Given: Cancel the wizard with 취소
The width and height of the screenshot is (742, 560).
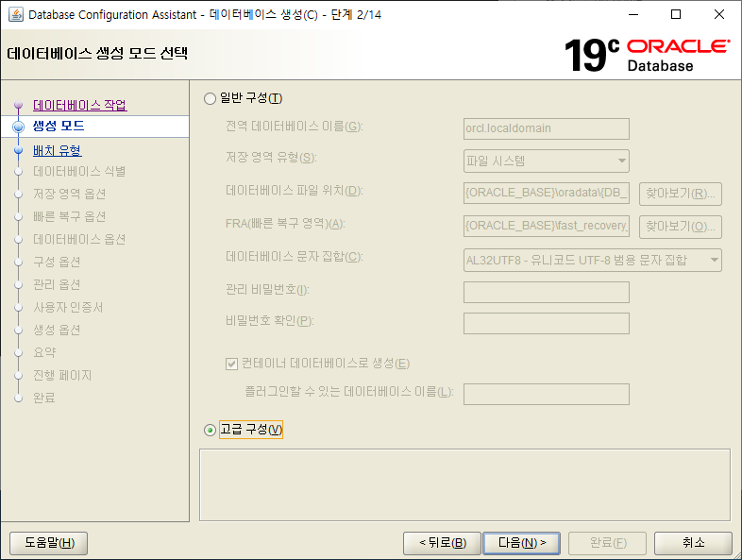Looking at the screenshot, I should point(693,543).
